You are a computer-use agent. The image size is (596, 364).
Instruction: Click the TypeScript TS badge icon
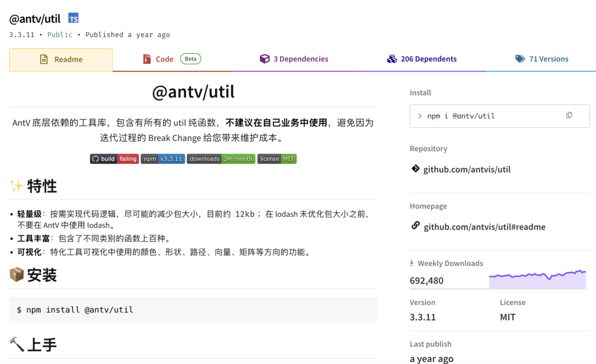click(x=74, y=18)
